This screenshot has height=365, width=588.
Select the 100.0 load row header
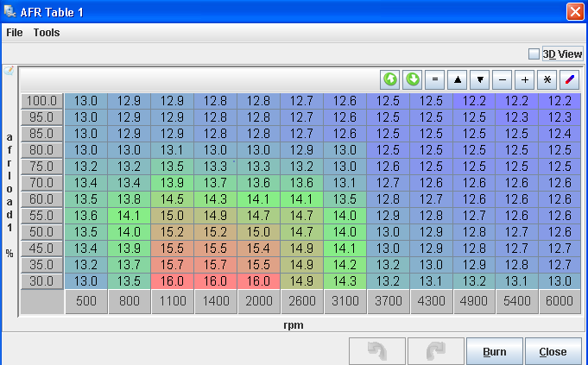click(x=42, y=101)
